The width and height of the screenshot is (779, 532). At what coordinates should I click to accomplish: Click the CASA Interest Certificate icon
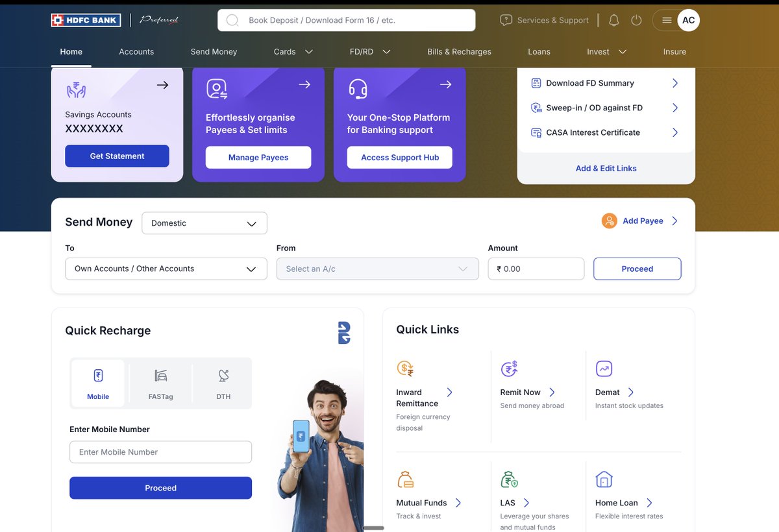click(536, 132)
